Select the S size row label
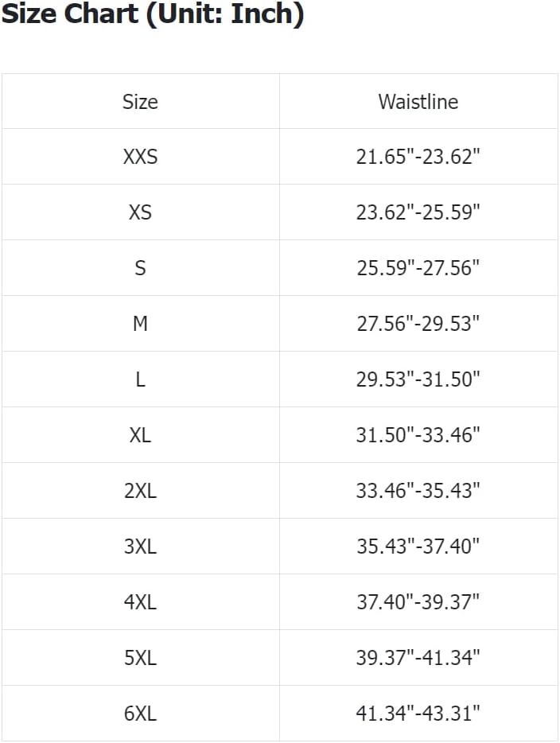 pos(140,268)
